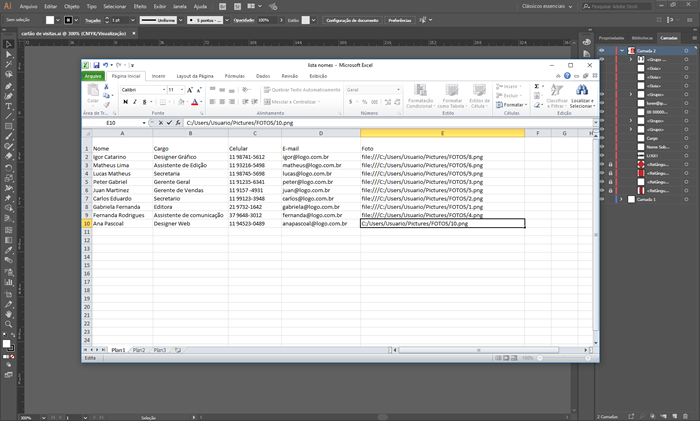Open the Efeito menu in Illustrator

click(140, 6)
